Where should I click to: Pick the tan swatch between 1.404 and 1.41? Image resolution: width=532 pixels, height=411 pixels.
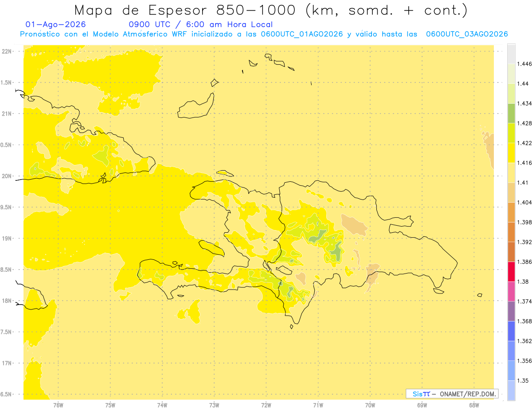pyautogui.click(x=511, y=192)
